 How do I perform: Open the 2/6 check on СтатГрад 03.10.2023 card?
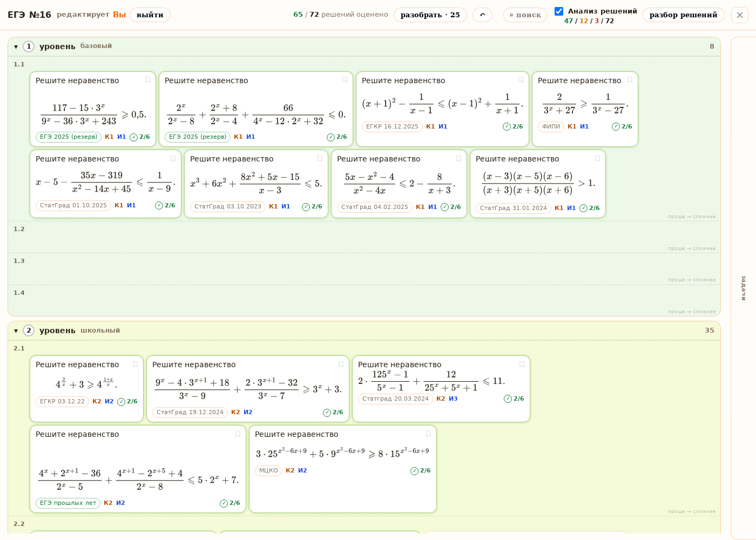point(312,206)
